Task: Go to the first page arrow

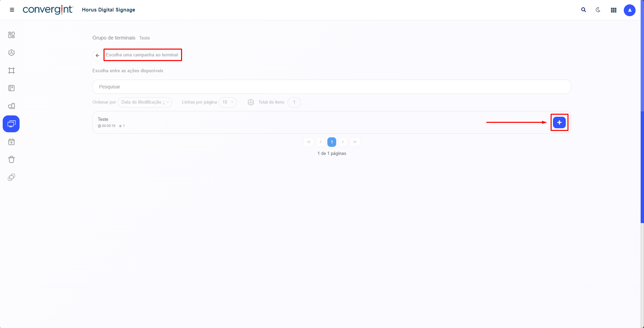Action: coord(309,142)
